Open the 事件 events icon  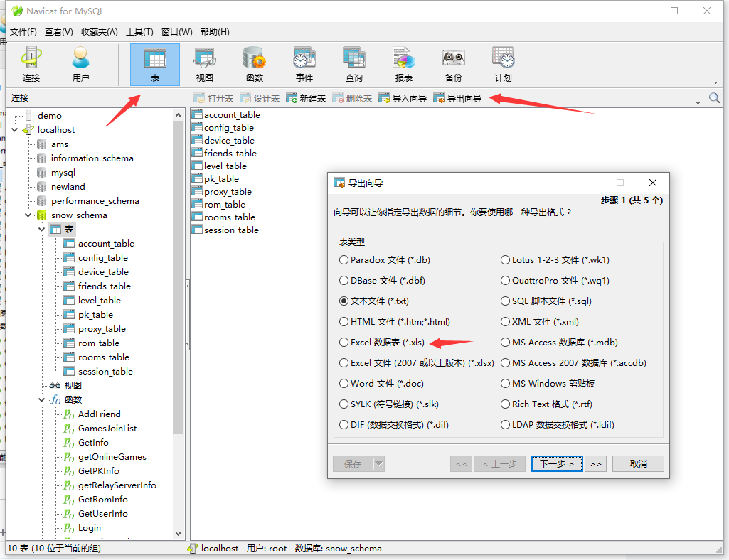304,65
